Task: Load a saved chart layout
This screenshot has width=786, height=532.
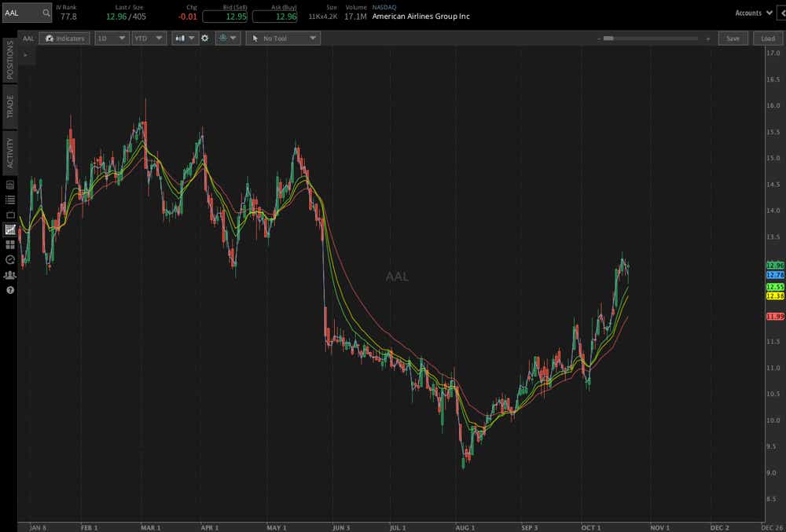Action: click(767, 39)
